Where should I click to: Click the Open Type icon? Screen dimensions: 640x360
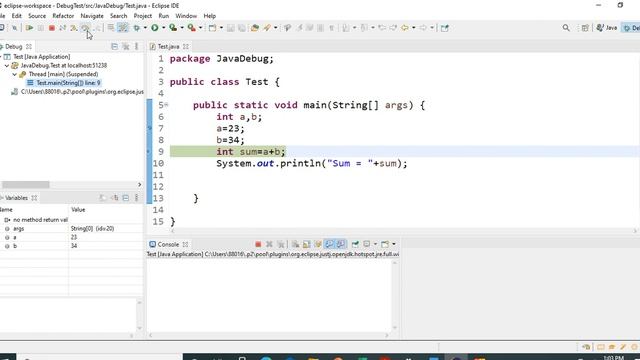coord(255,28)
